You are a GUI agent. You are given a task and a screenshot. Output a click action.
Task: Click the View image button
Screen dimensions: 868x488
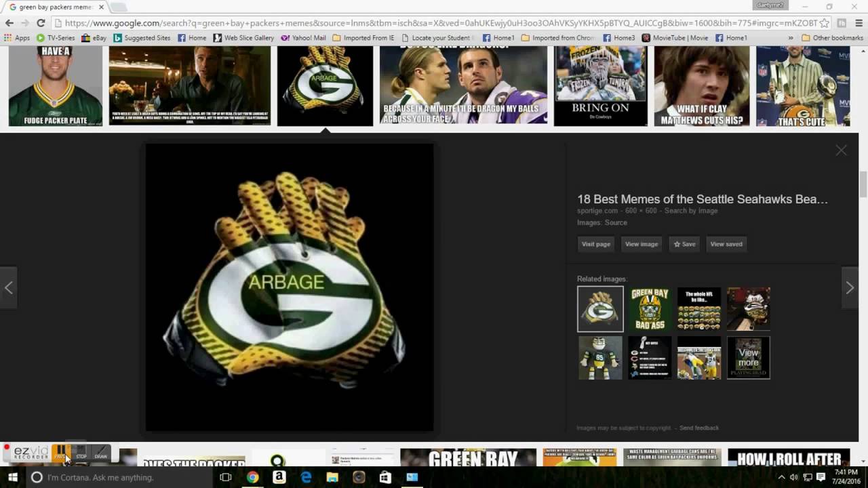click(x=642, y=244)
